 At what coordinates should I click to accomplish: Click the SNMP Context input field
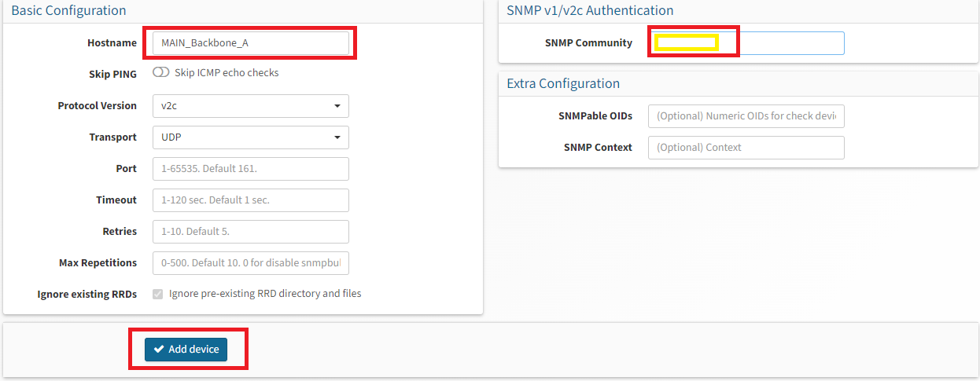746,147
